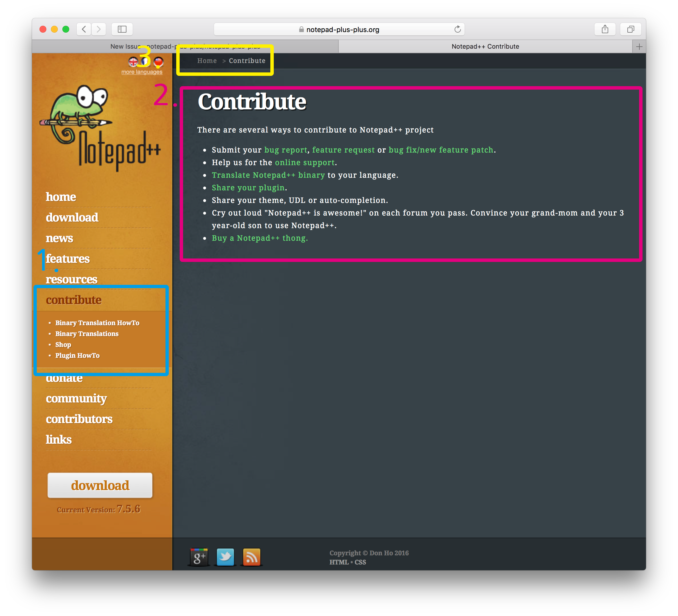This screenshot has height=616, width=678.
Task: Add a new tab with the plus button
Action: click(639, 46)
